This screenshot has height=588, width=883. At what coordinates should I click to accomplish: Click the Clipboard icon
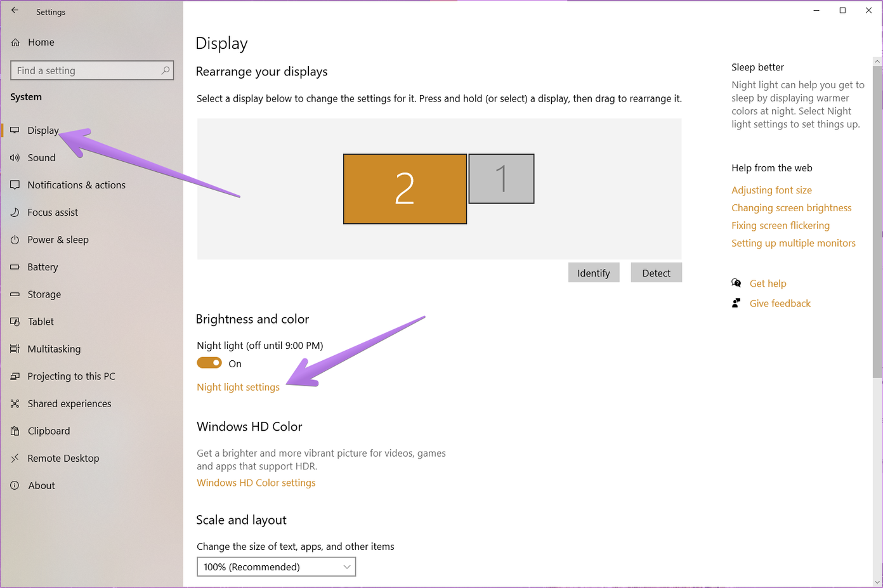pos(15,431)
